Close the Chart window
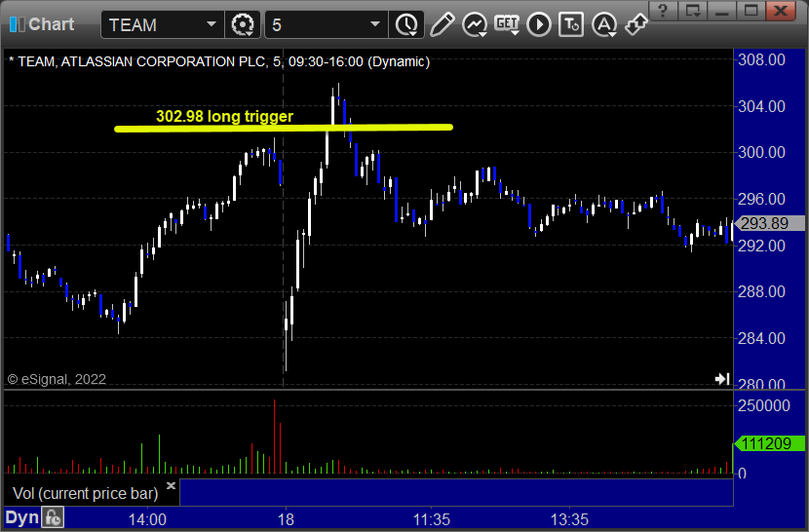 pos(781,11)
